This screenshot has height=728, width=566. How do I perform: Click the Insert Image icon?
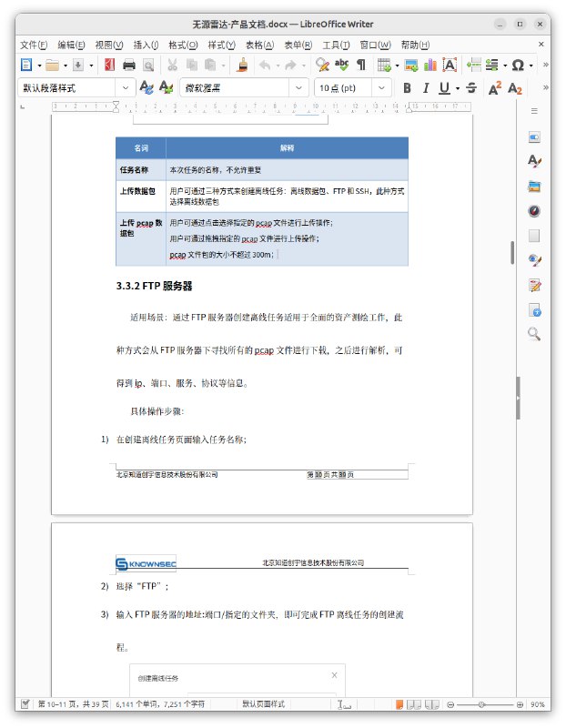coord(411,65)
